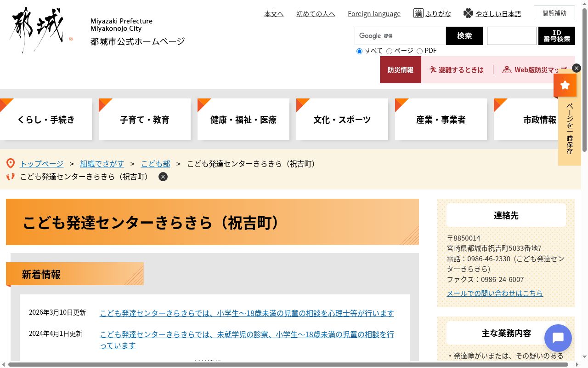Focus the ID number input field
The image size is (588, 368).
pyautogui.click(x=512, y=36)
